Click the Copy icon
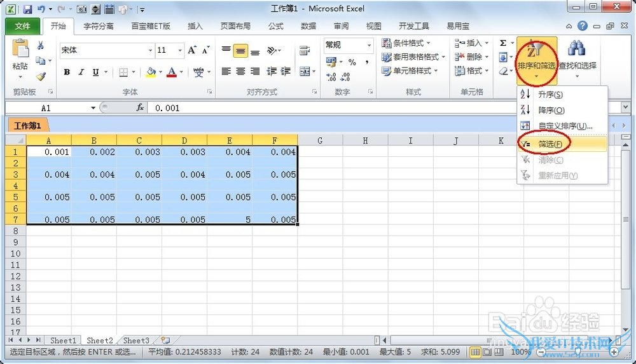Image resolution: width=636 pixels, height=364 pixels. click(x=40, y=61)
